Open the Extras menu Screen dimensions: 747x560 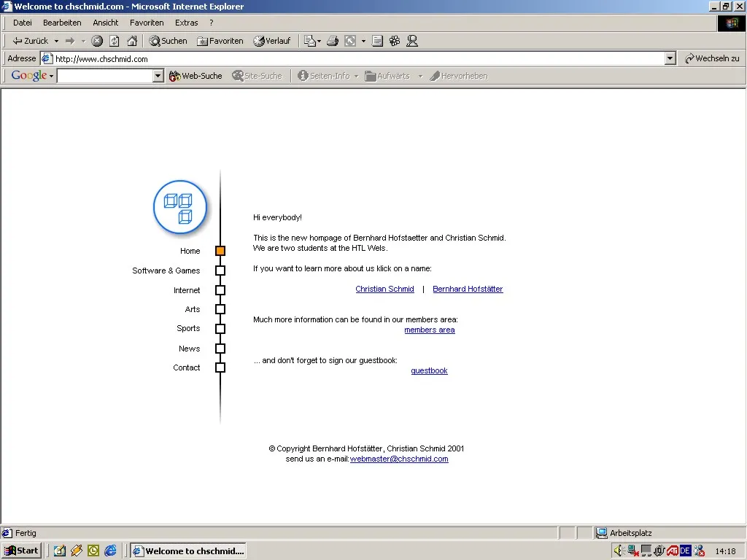186,23
